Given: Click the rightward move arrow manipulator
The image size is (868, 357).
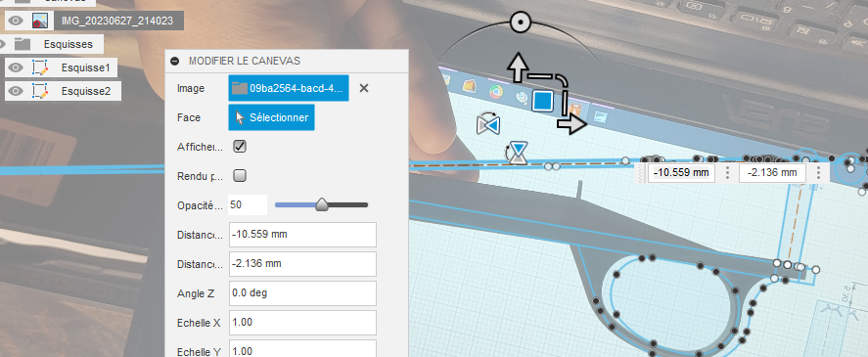Looking at the screenshot, I should 571,125.
